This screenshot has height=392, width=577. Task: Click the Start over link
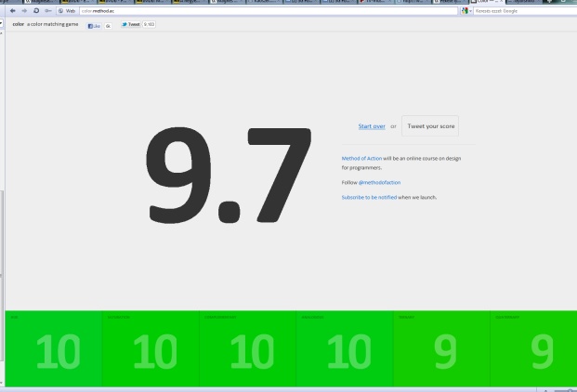pos(372,126)
